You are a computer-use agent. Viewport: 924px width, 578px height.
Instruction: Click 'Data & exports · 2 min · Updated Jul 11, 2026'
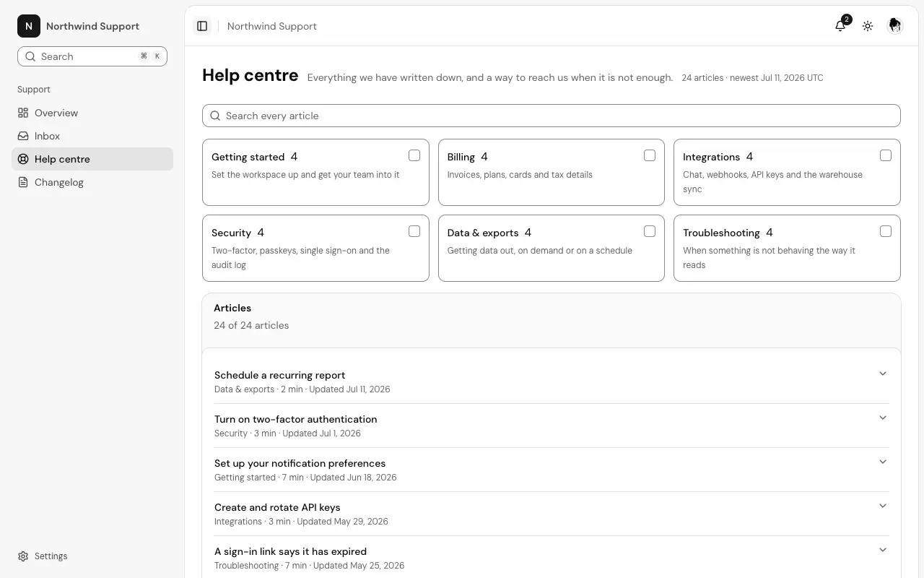point(302,389)
